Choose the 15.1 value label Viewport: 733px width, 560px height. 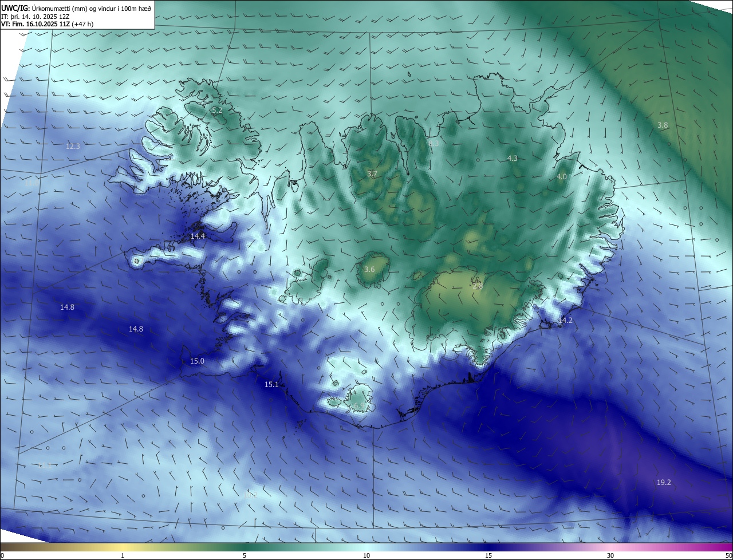point(271,384)
